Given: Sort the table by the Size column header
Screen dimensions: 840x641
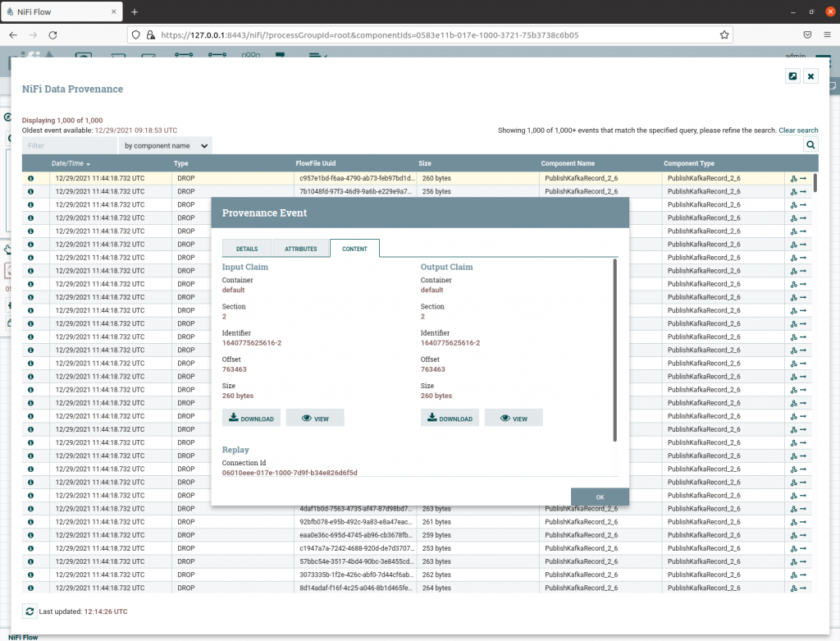Looking at the screenshot, I should click(425, 163).
